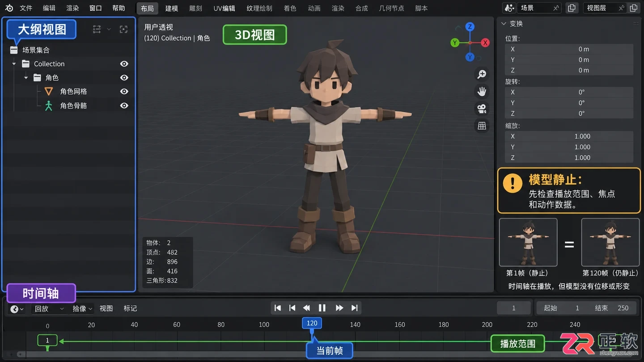
Task: Open the 视图 menu in the timeline
Action: point(106,308)
